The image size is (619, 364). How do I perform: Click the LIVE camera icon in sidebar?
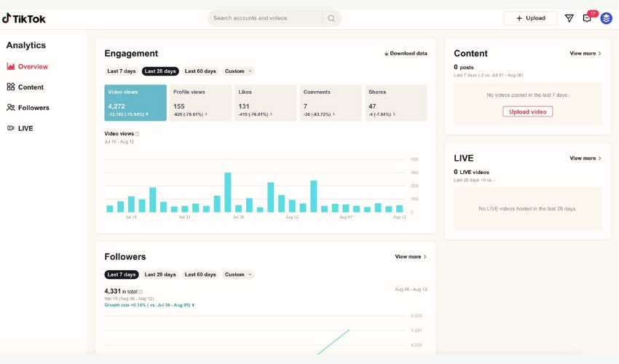coord(11,128)
